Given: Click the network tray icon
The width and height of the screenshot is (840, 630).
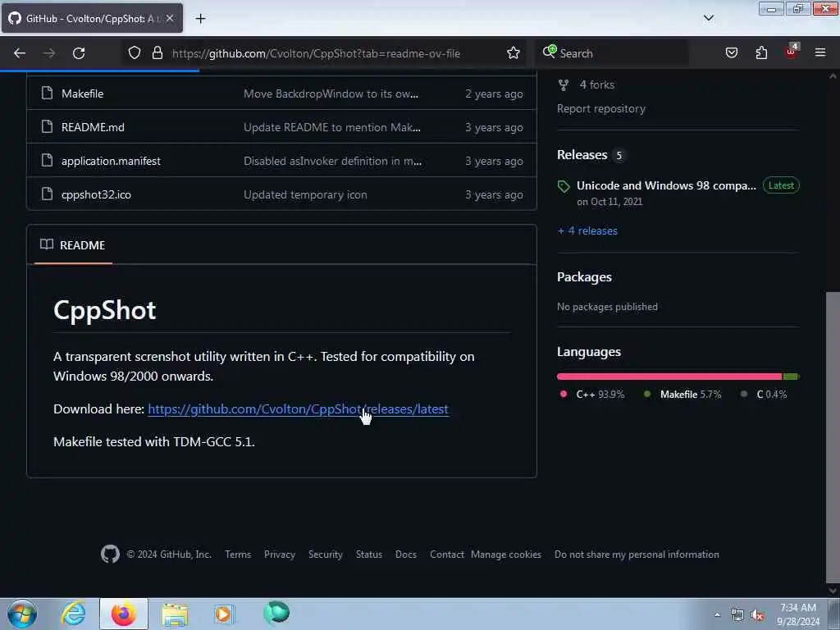Looking at the screenshot, I should coord(737,615).
